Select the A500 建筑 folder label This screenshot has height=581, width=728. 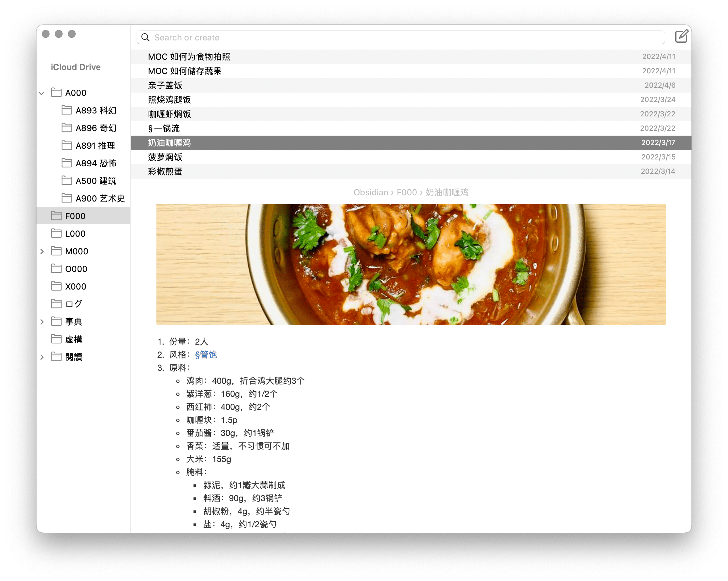pyautogui.click(x=96, y=181)
